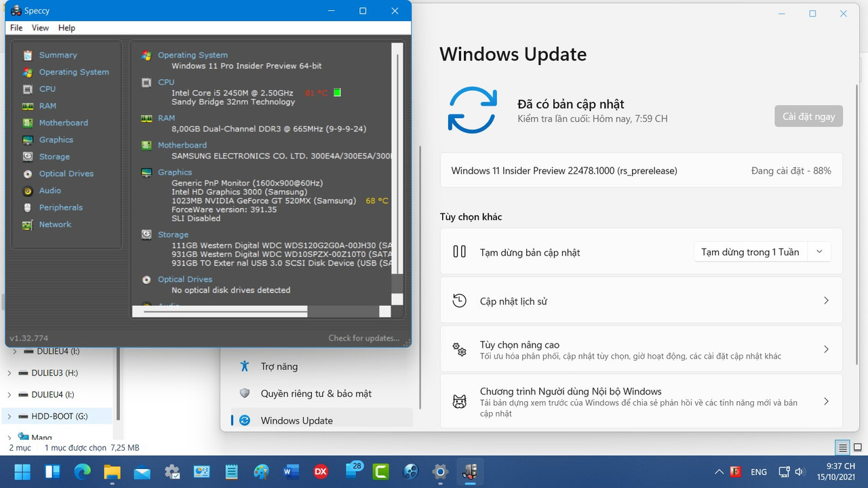The height and width of the screenshot is (488, 868).
Task: Open the Storage disk icon in Speccy sidebar
Action: click(28, 157)
